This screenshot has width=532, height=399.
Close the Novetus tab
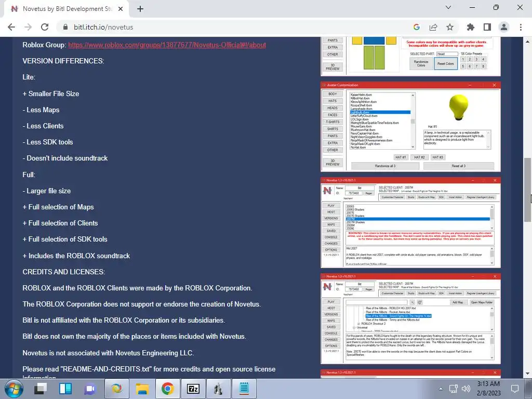click(x=121, y=9)
